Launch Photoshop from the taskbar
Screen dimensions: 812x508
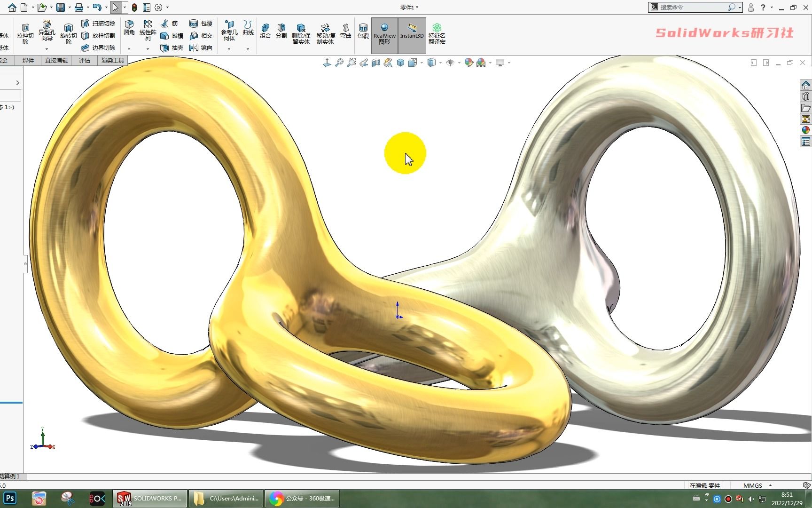click(x=10, y=499)
